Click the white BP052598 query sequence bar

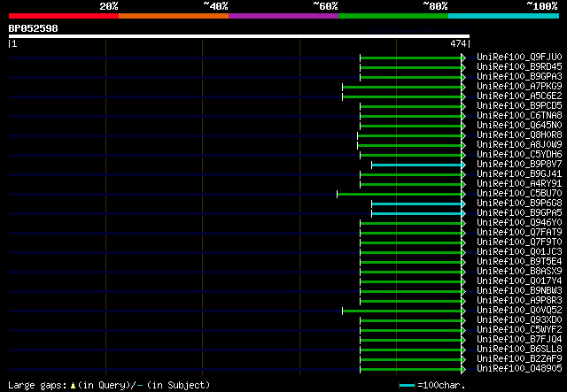[x=239, y=36]
